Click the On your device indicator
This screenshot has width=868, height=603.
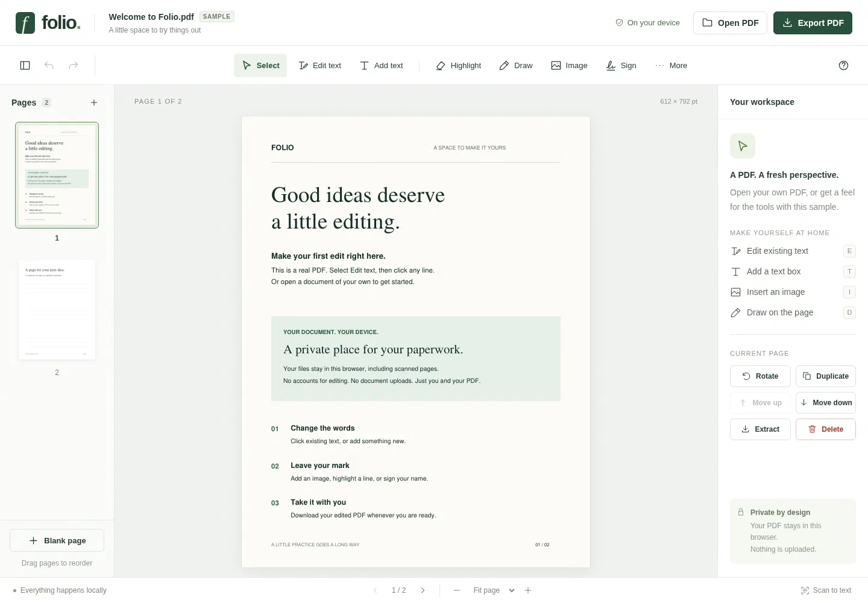pyautogui.click(x=647, y=23)
